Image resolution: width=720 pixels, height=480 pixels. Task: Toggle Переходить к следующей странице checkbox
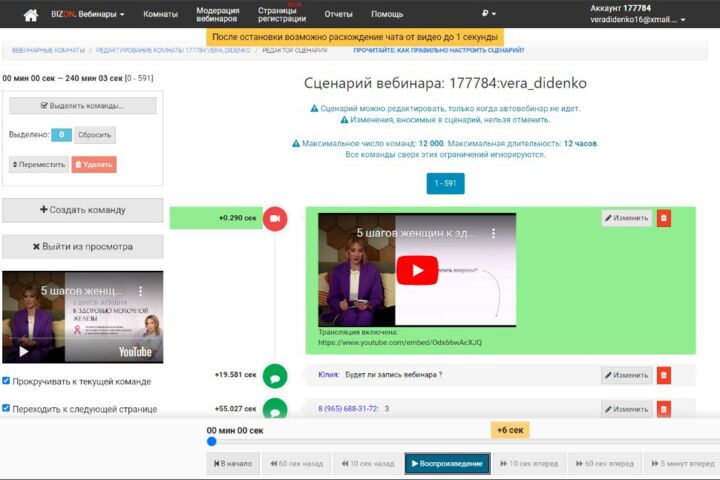pos(6,408)
